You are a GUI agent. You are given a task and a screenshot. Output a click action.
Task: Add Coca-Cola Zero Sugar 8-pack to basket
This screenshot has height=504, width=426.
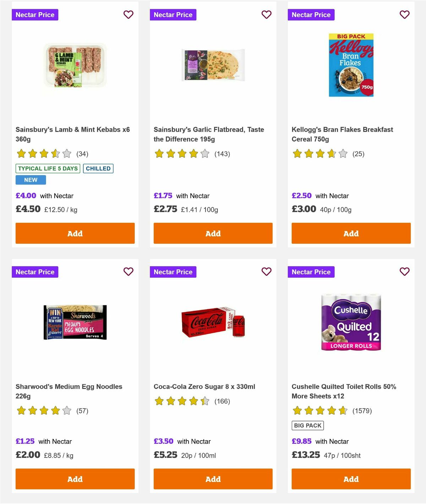pyautogui.click(x=213, y=479)
